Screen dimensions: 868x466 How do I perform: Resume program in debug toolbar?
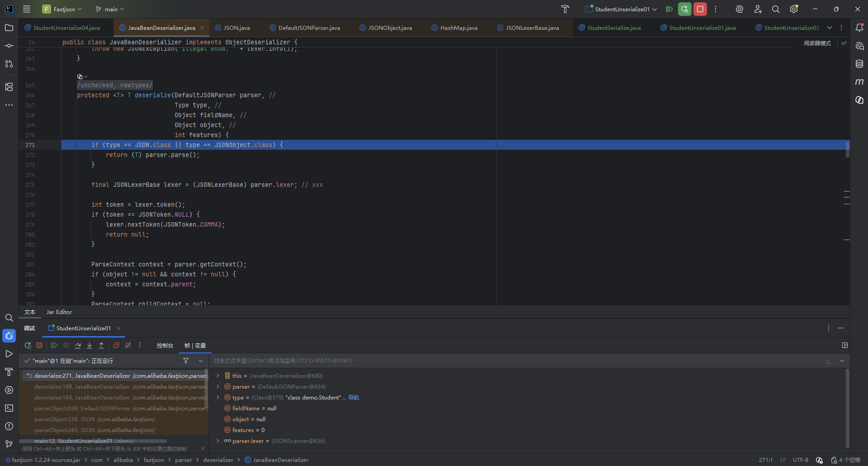pos(54,346)
